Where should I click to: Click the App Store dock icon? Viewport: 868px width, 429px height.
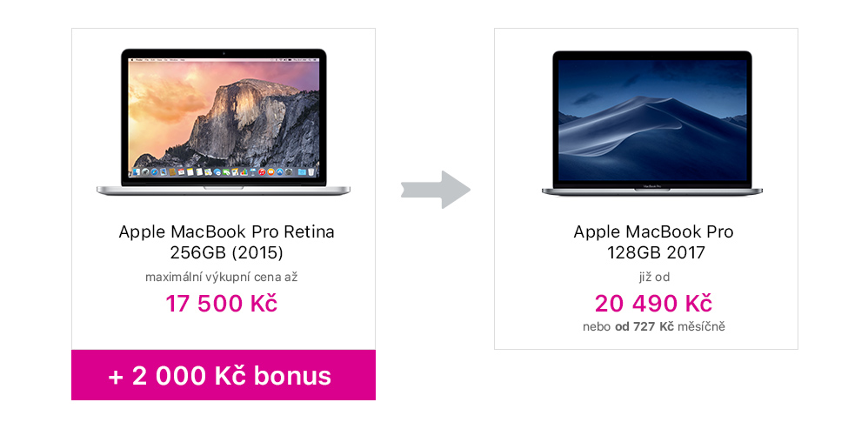[279, 172]
